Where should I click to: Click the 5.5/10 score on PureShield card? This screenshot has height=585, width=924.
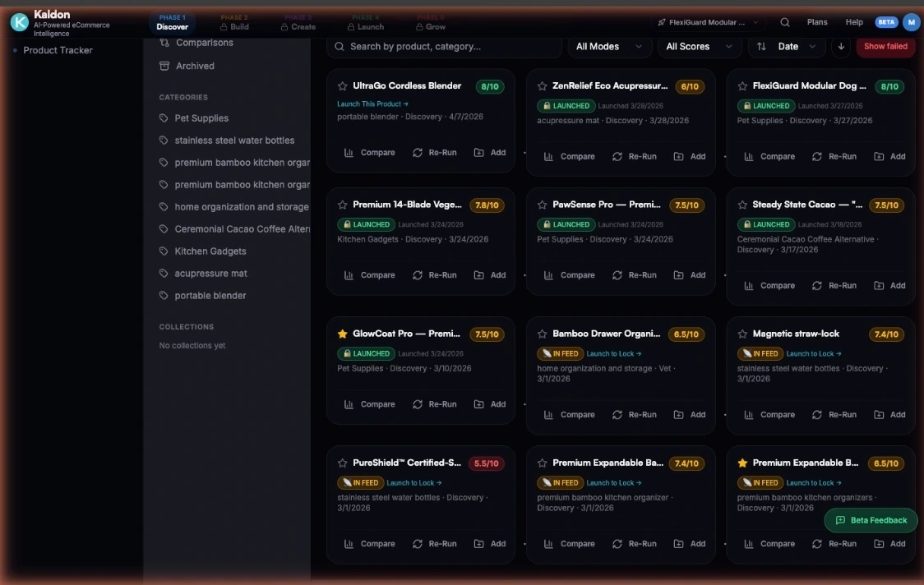coord(486,463)
